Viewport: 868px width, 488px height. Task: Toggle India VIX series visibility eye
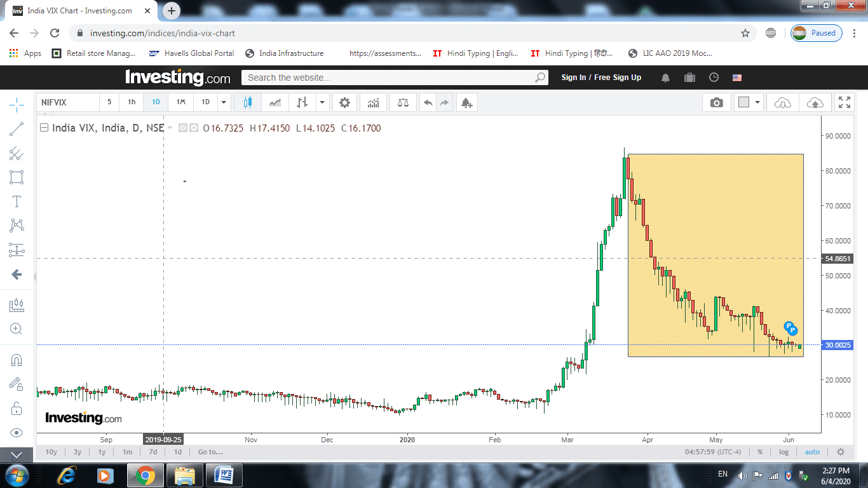tap(183, 128)
